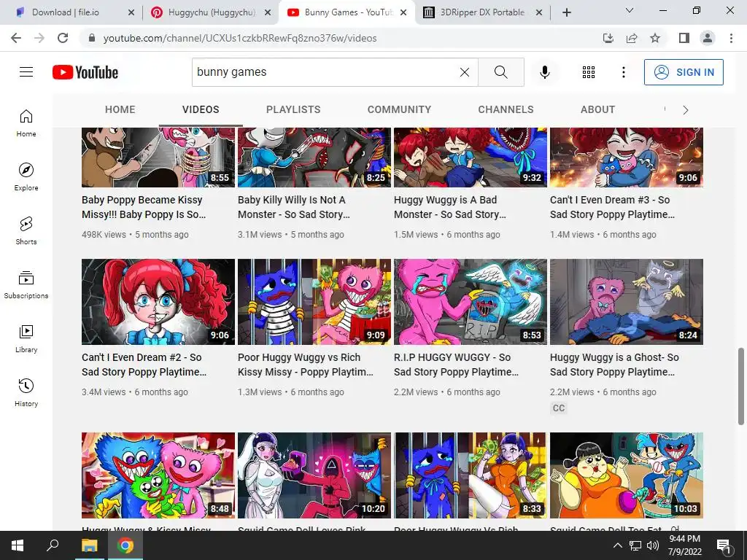
Task: Open Huggy Wuggy is a Ghost title
Action: (614, 365)
